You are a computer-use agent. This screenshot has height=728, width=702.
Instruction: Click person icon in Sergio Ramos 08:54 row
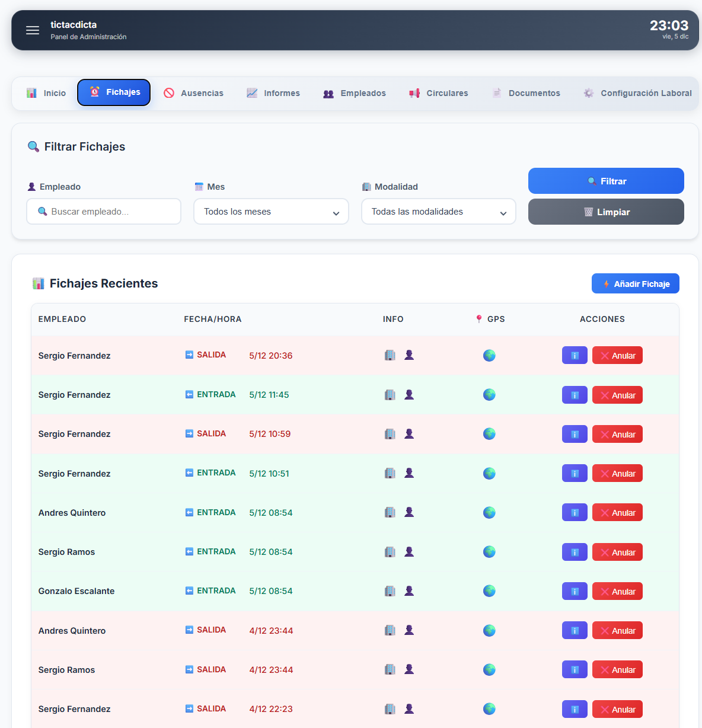(409, 552)
